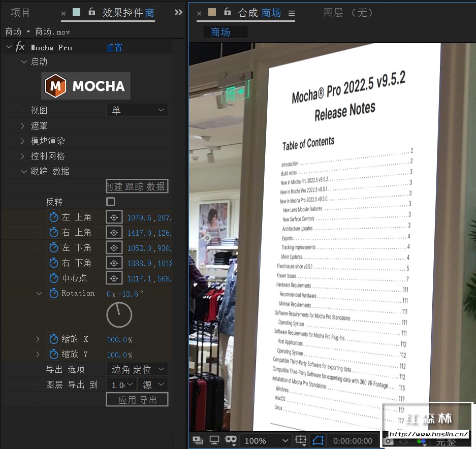Collapse the Mocha Pro effect
Image resolution: width=476 pixels, height=449 pixels.
coord(9,47)
